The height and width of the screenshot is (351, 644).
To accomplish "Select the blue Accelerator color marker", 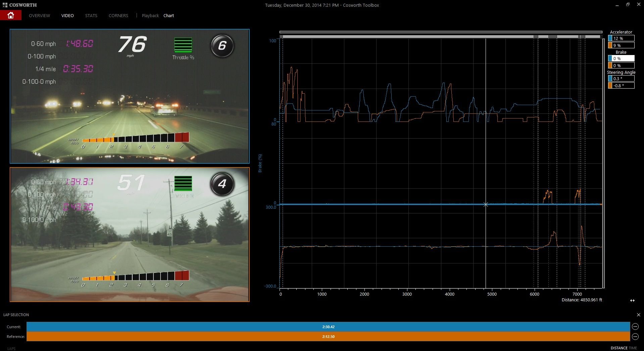I will (x=609, y=38).
